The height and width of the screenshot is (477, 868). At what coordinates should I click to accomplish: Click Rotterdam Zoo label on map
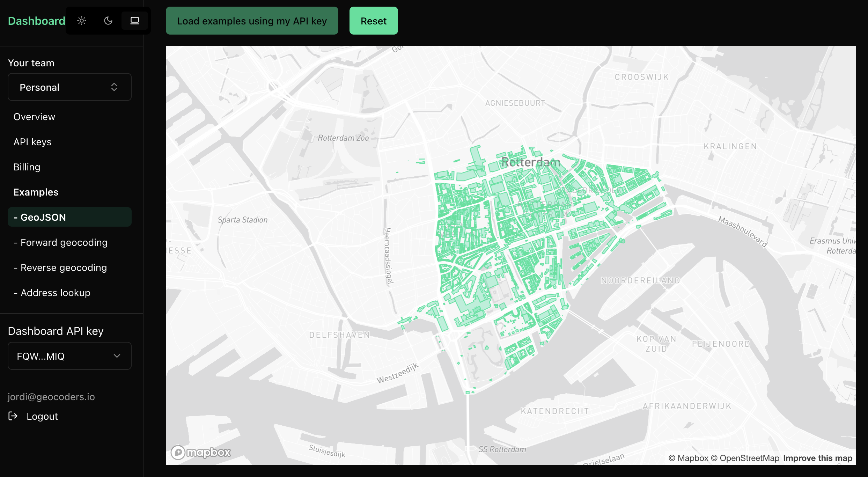[343, 138]
